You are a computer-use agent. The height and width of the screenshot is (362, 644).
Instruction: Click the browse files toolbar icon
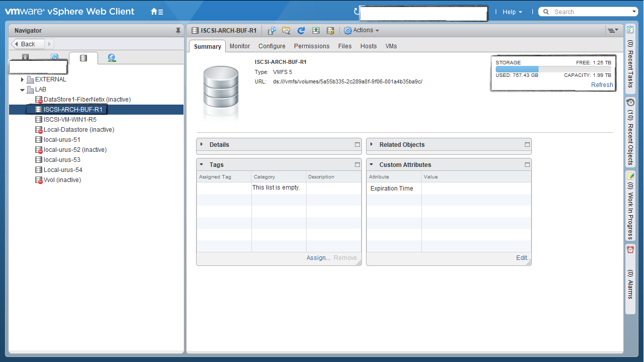[286, 31]
